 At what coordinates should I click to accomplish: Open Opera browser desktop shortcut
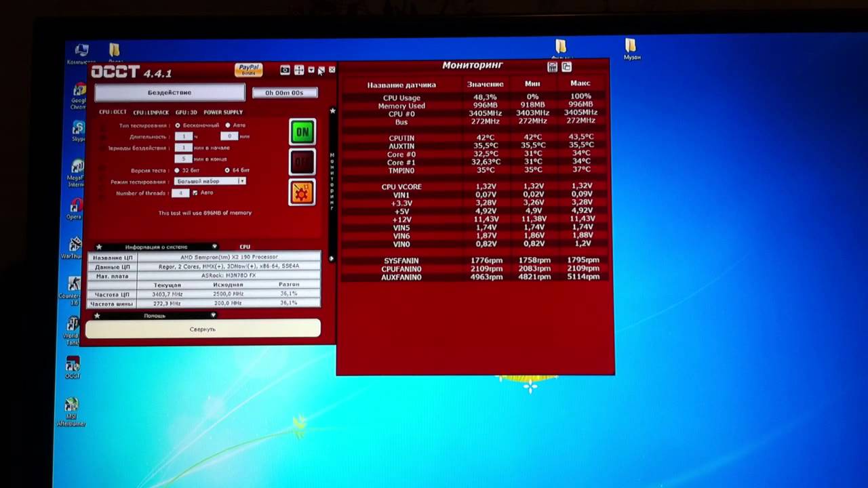(75, 209)
